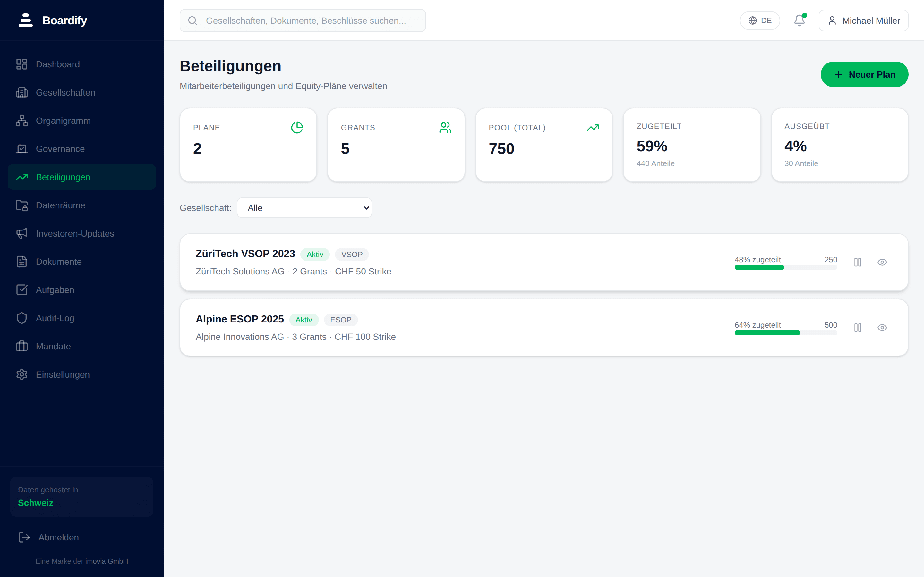This screenshot has width=924, height=577.
Task: Click the users icon in Grants card
Action: pos(445,128)
